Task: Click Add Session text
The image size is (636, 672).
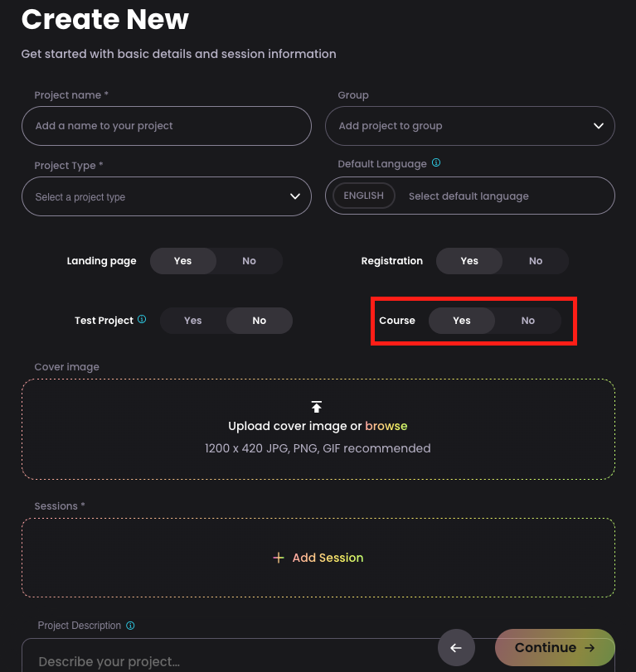Action: click(328, 558)
